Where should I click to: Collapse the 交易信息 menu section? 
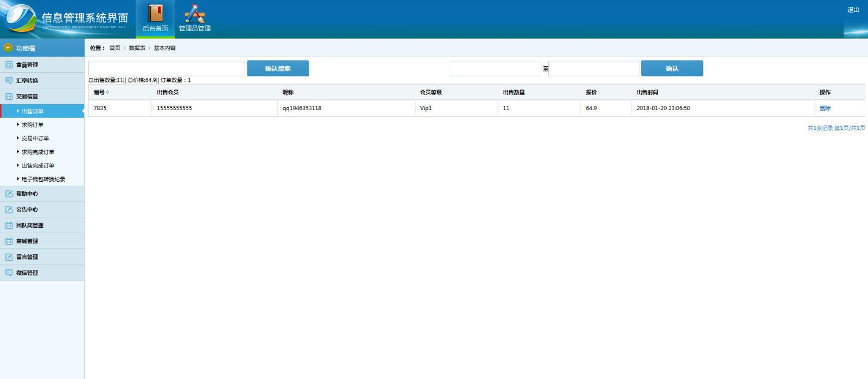coord(27,97)
